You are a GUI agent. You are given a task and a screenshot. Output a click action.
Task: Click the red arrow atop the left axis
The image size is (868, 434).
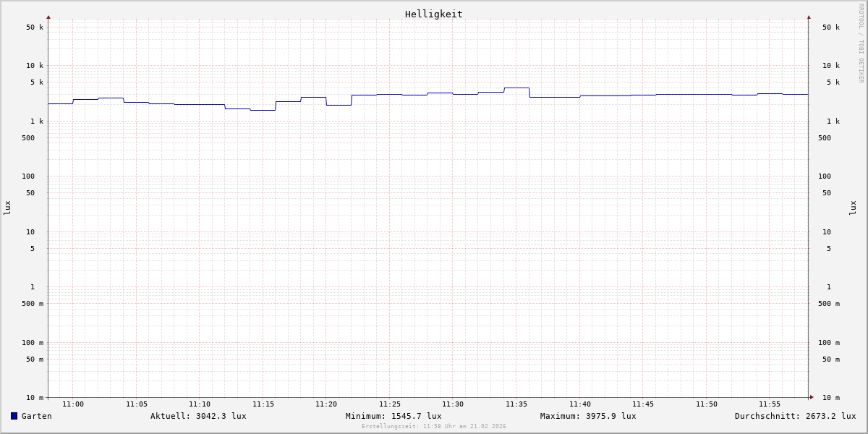48,17
